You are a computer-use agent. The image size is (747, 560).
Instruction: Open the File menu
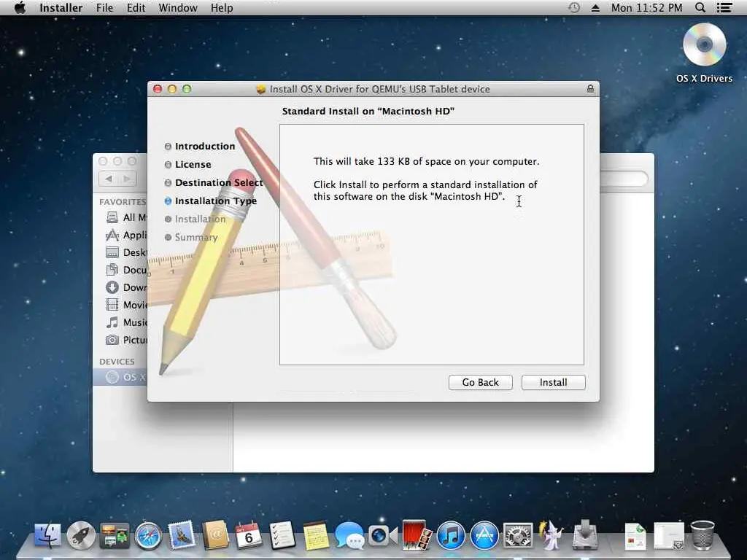coord(104,7)
